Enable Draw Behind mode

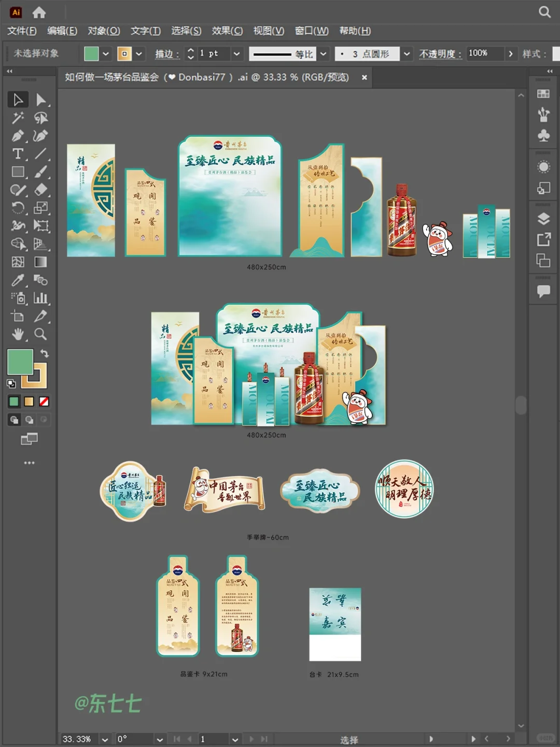tap(29, 420)
